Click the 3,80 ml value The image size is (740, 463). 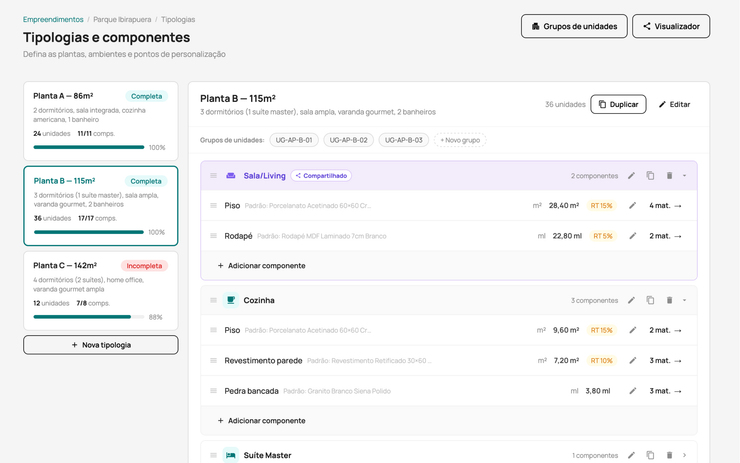point(598,391)
